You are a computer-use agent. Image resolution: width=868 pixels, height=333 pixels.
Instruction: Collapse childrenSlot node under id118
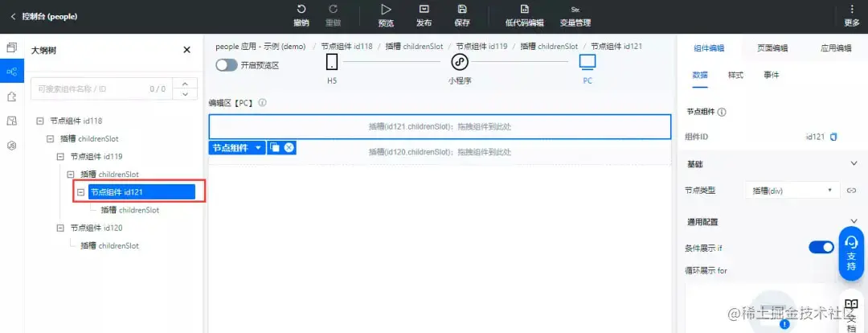pos(50,138)
